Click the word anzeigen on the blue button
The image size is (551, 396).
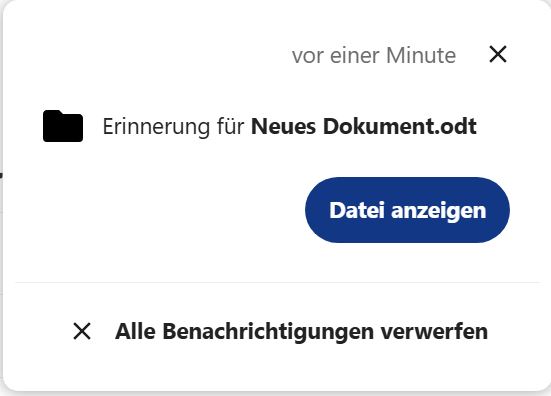pos(439,211)
